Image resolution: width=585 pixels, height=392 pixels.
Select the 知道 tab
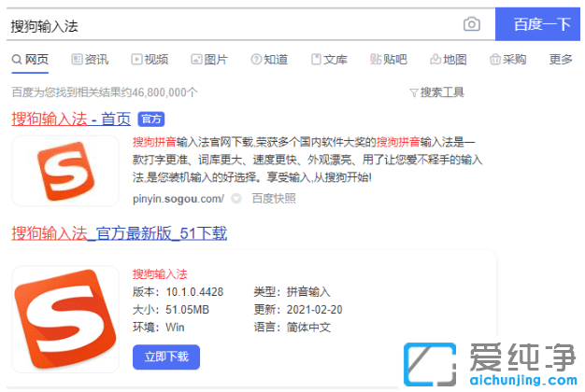click(x=269, y=60)
